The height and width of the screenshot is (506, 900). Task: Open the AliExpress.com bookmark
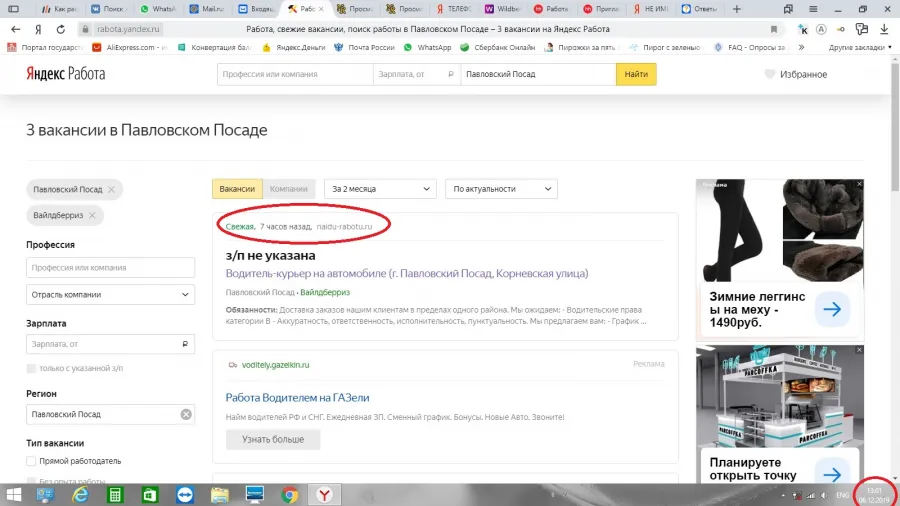129,48
